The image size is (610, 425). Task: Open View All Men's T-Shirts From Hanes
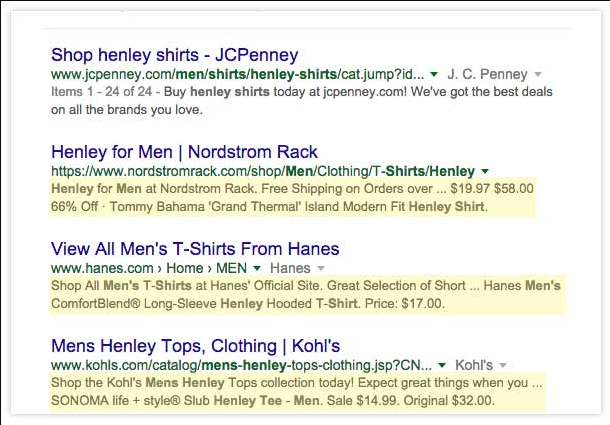pyautogui.click(x=195, y=249)
